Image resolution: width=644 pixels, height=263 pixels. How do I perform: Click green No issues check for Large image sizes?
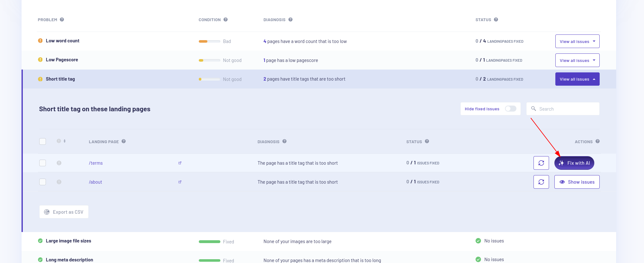click(478, 241)
